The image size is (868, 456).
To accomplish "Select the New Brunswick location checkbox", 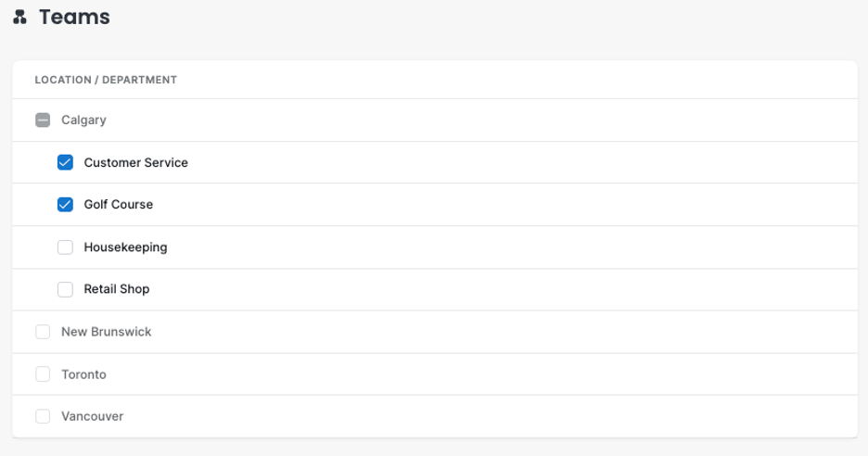I will point(43,332).
